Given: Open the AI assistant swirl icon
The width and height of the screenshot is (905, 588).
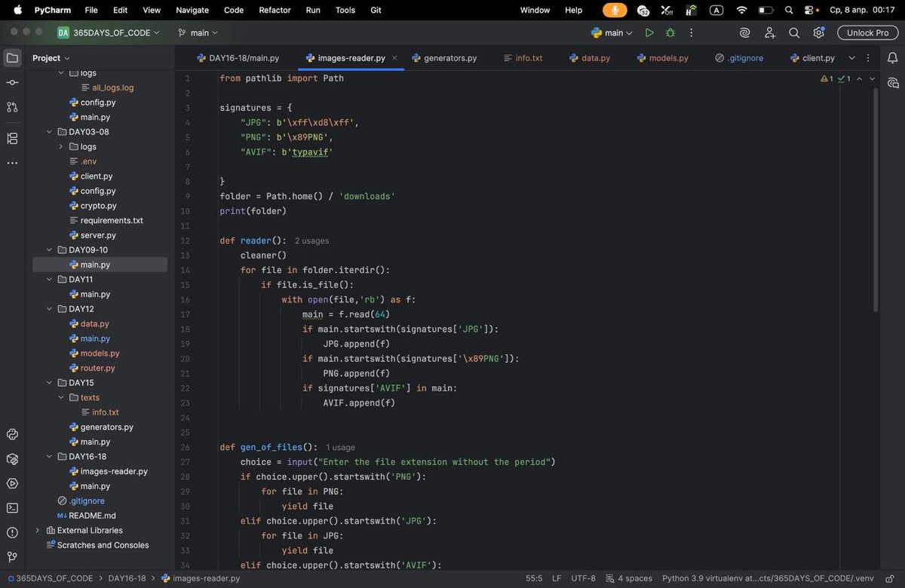Looking at the screenshot, I should coord(745,33).
